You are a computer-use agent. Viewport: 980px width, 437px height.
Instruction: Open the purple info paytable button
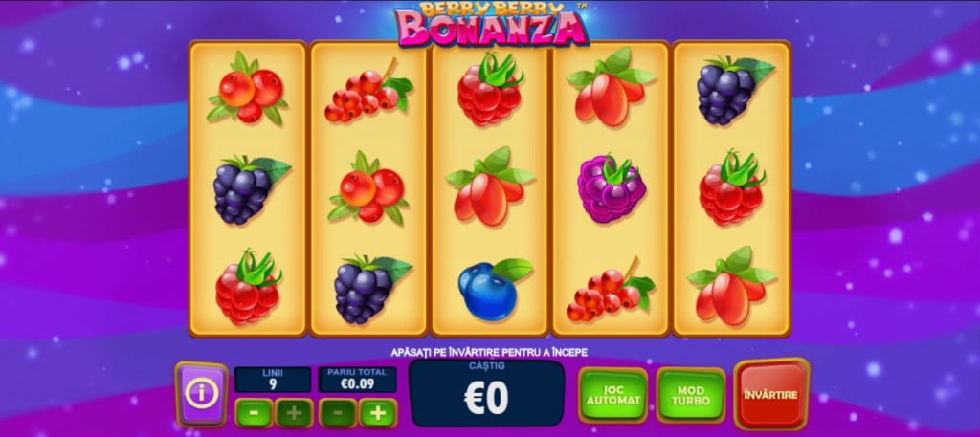click(x=201, y=394)
